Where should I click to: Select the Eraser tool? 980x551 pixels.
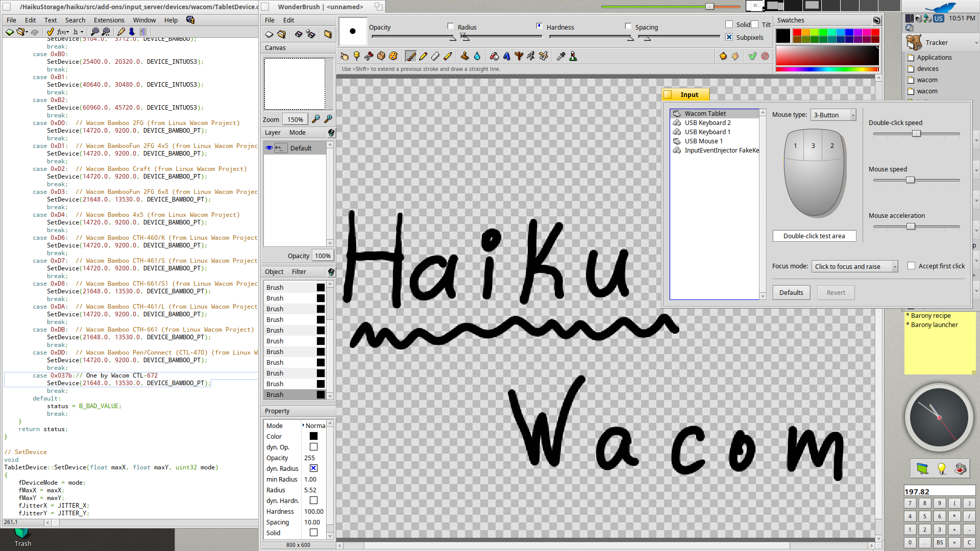pos(435,56)
